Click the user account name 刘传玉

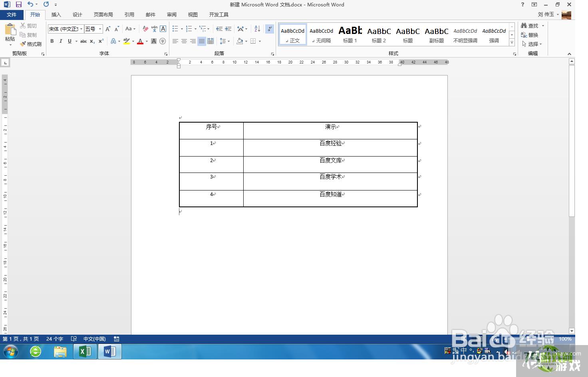(546, 14)
